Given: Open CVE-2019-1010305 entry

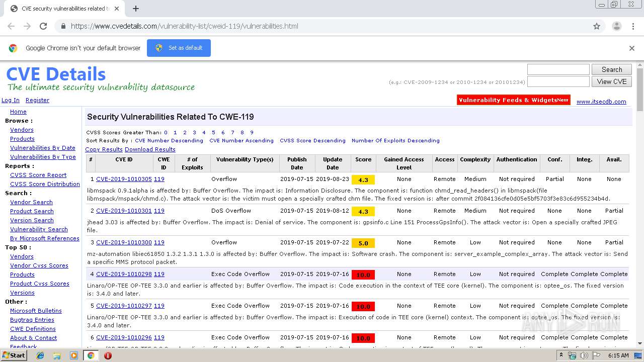Looking at the screenshot, I should tap(124, 179).
